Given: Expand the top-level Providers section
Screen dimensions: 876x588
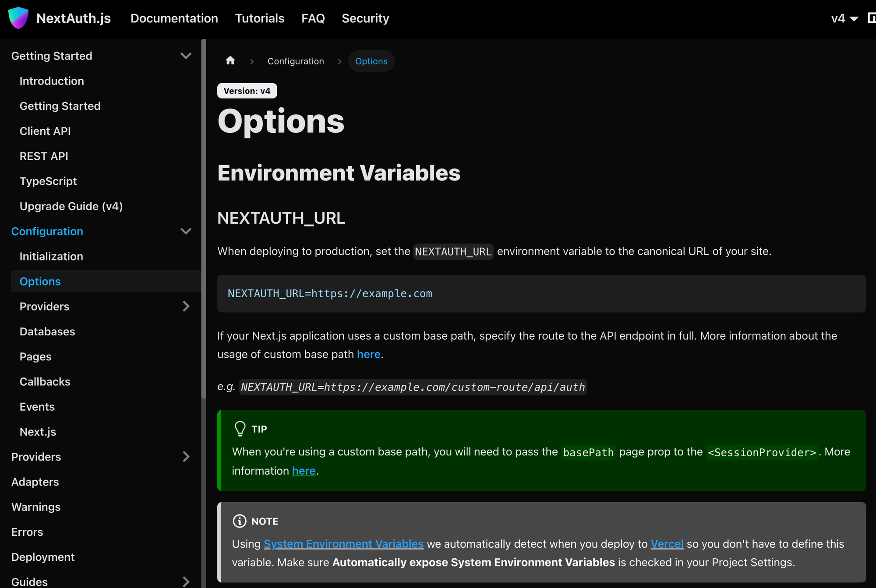Looking at the screenshot, I should point(186,457).
